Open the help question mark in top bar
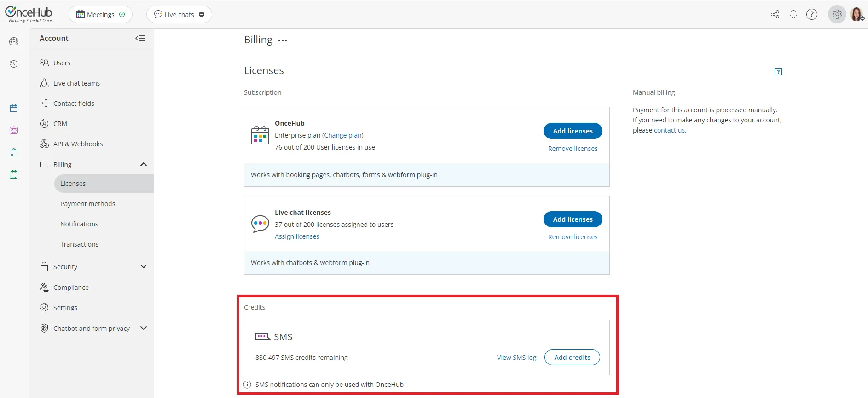The width and height of the screenshot is (868, 398). coord(812,14)
